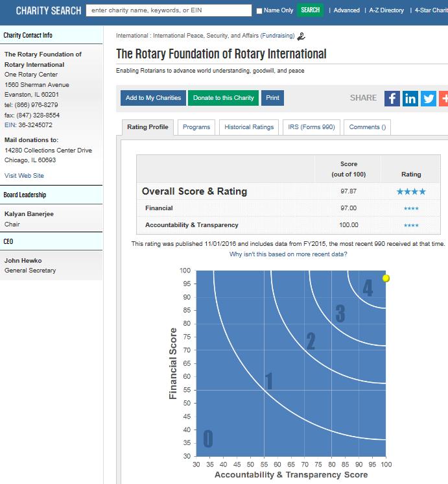Click the Financial row star rating

[411, 208]
